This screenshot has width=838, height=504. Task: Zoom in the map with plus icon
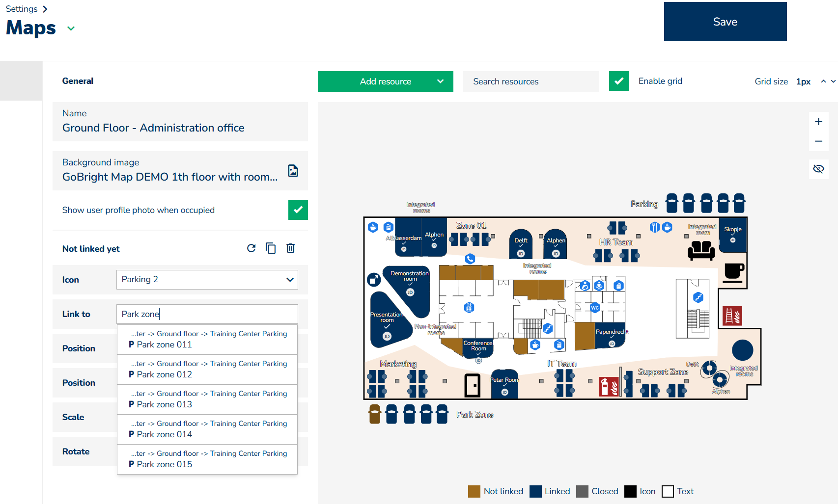coord(818,122)
